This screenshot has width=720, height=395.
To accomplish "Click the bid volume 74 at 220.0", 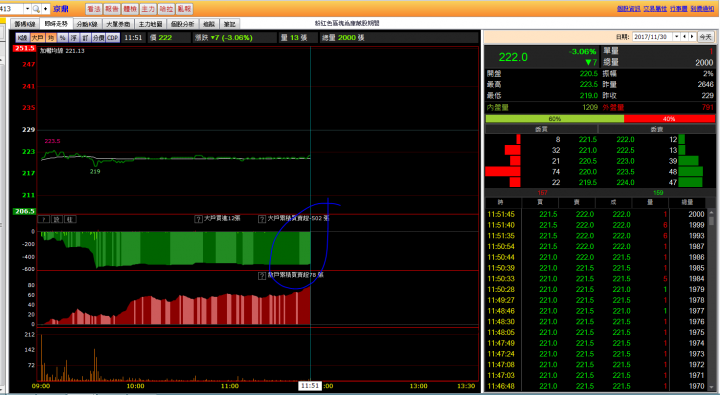I will tap(556, 172).
